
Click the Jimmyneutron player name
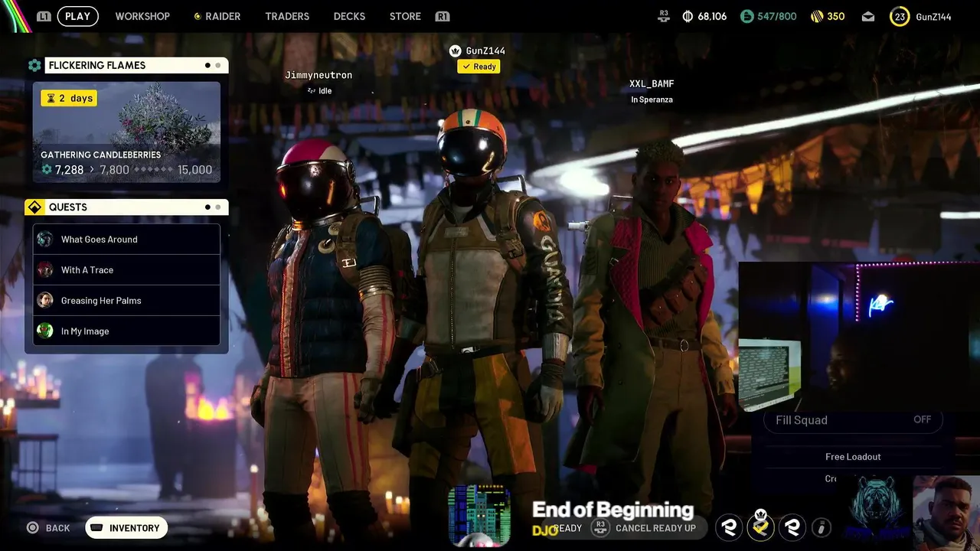click(x=318, y=75)
